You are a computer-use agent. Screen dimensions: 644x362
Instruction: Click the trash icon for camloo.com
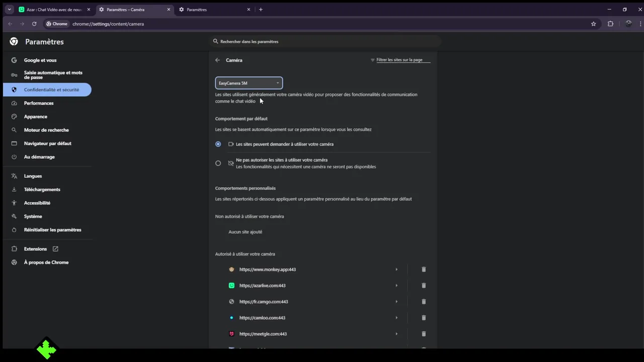[x=424, y=318]
